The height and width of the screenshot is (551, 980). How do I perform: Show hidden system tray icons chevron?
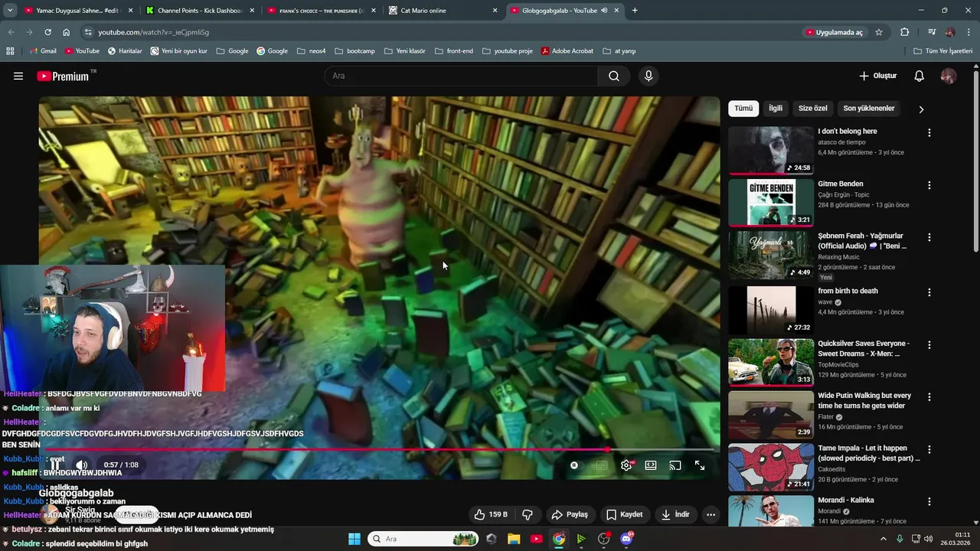pyautogui.click(x=883, y=539)
